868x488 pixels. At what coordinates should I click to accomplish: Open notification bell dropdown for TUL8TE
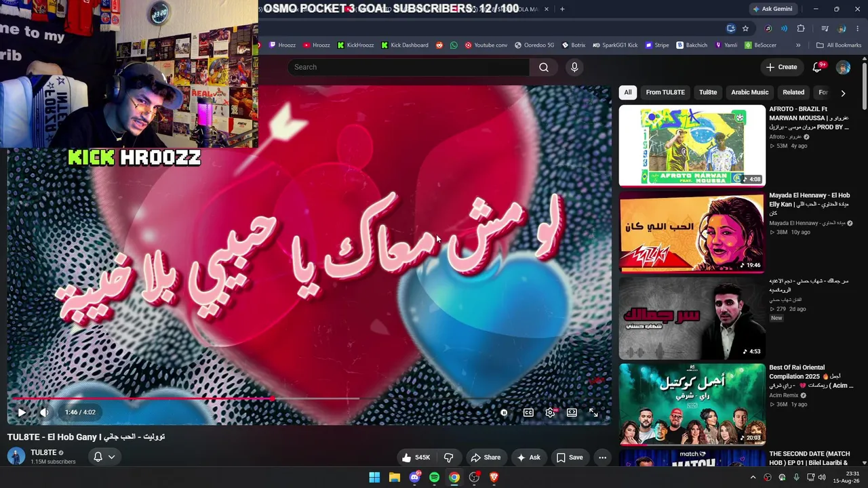104,457
